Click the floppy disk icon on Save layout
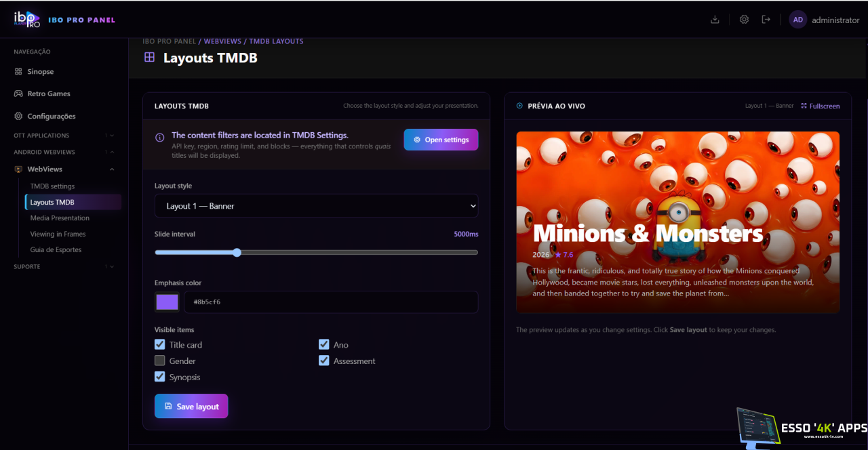Viewport: 868px width, 450px height. pos(168,407)
